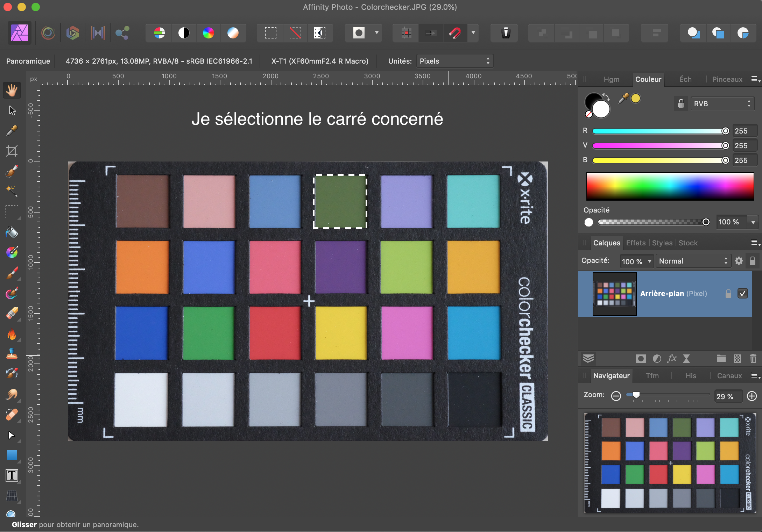Select the Burn tool flame icon

point(12,334)
